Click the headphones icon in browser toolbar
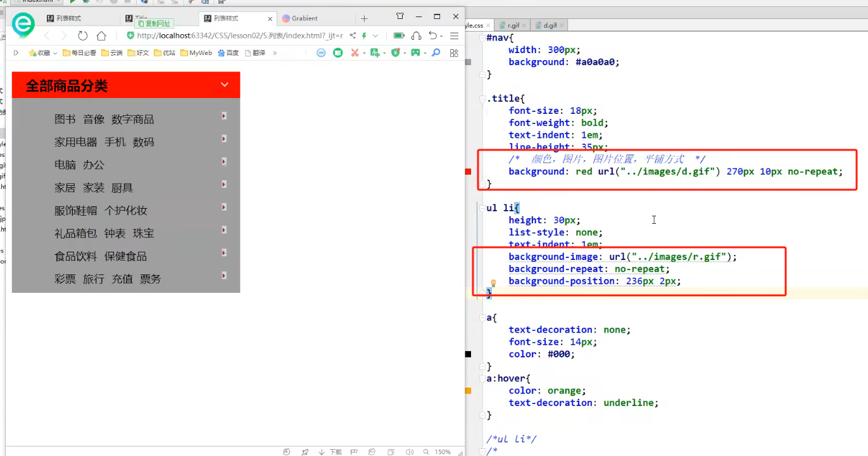 (x=416, y=36)
